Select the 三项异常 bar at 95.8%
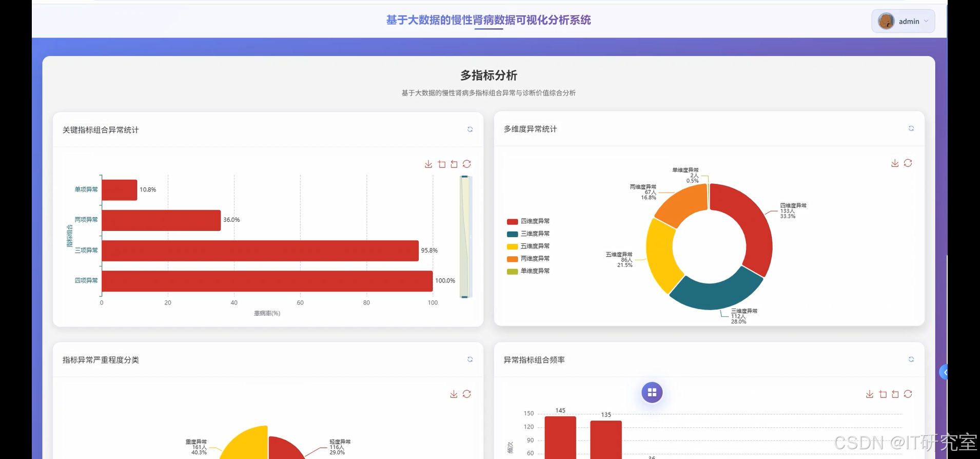This screenshot has height=459, width=980. 260,251
